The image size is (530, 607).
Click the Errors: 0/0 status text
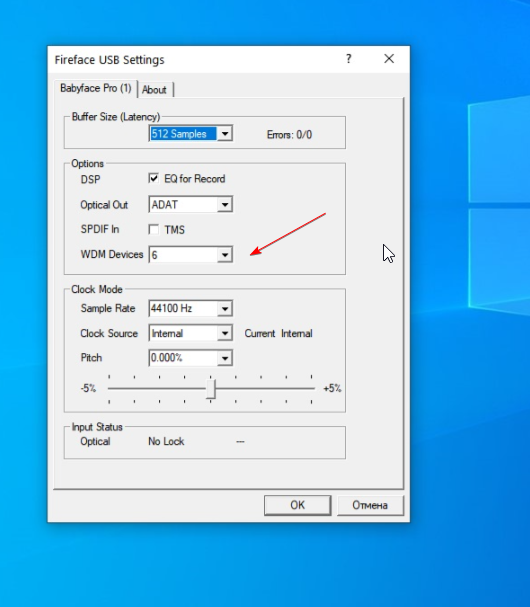[289, 135]
